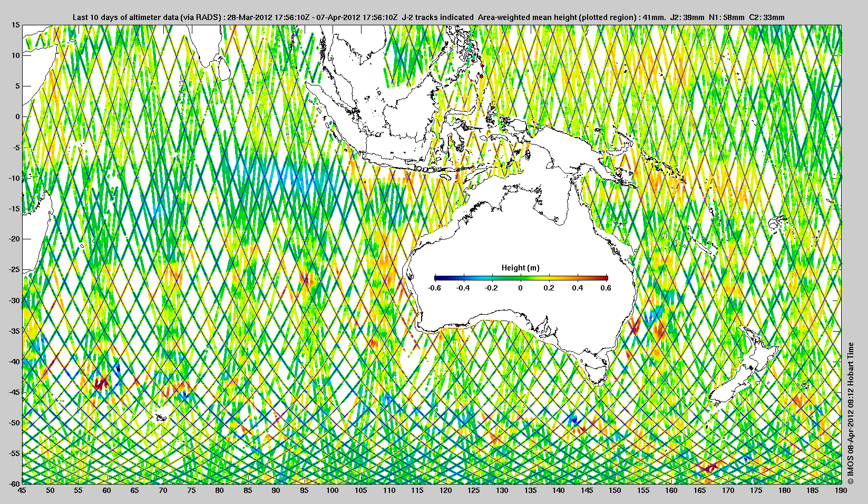Click the 'J2: 39mm' value in the title

[687, 17]
